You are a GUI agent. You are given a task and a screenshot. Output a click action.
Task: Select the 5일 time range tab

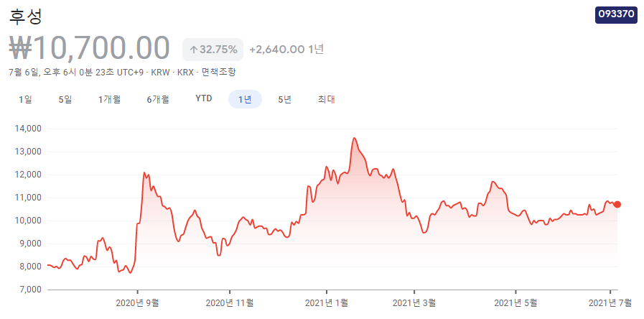[x=65, y=99]
